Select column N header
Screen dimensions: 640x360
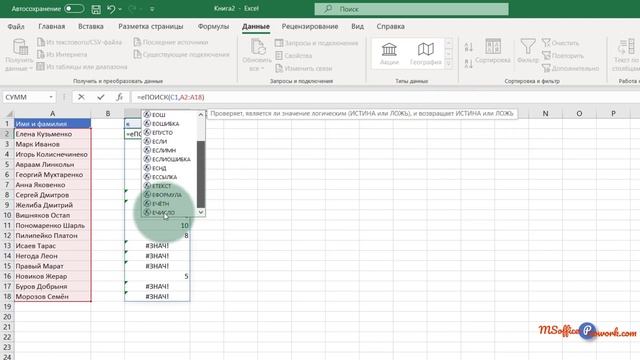(545, 113)
